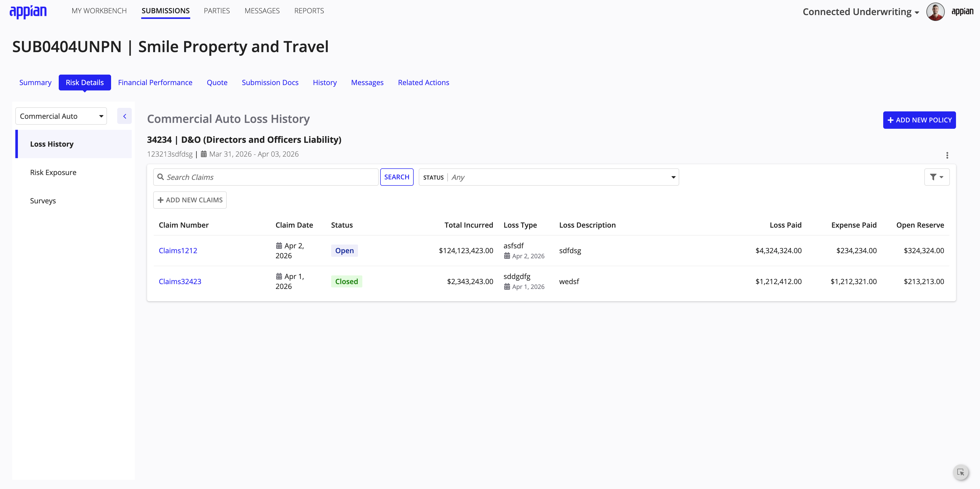This screenshot has width=980, height=489.
Task: Open the Financial Performance tab
Action: (155, 82)
